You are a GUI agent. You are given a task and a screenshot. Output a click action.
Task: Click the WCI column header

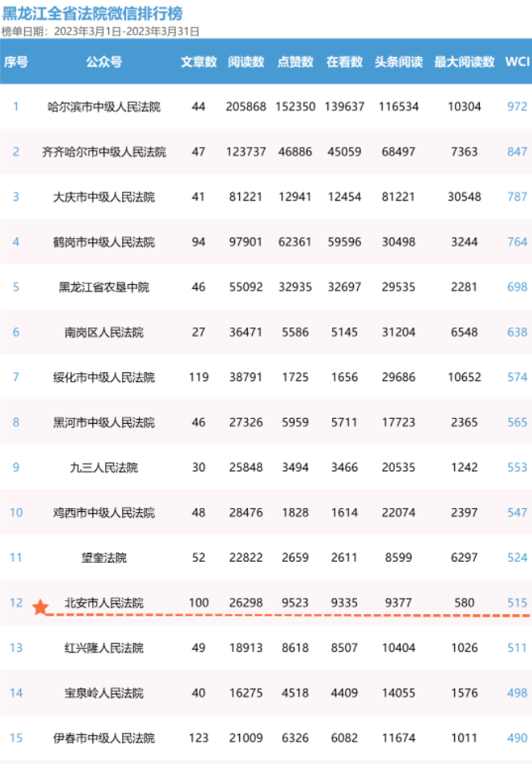[518, 61]
